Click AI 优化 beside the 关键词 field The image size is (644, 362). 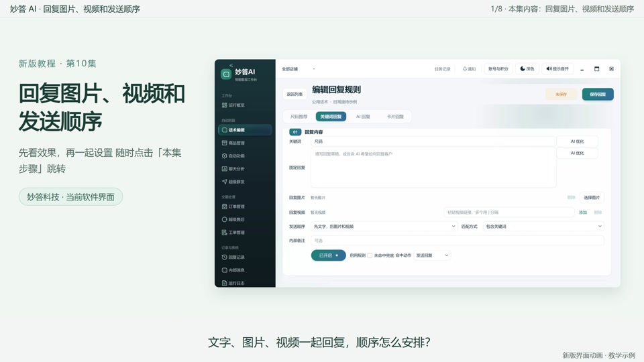tap(577, 141)
